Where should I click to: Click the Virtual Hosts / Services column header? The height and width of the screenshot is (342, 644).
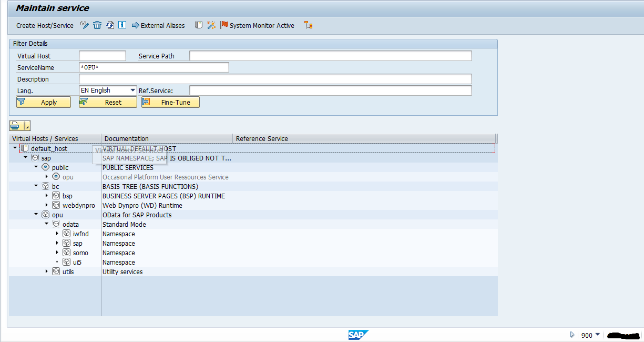point(55,138)
